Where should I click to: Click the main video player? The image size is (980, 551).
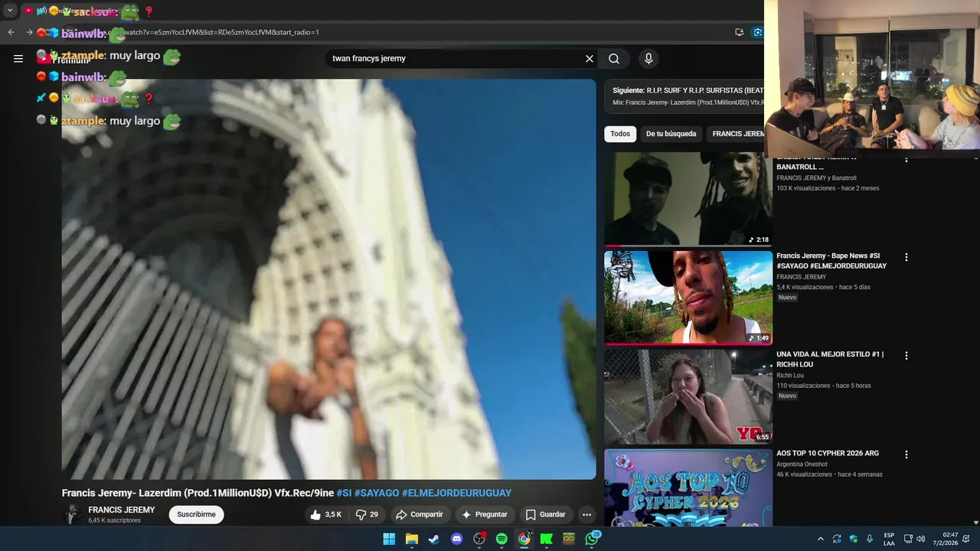pyautogui.click(x=328, y=279)
